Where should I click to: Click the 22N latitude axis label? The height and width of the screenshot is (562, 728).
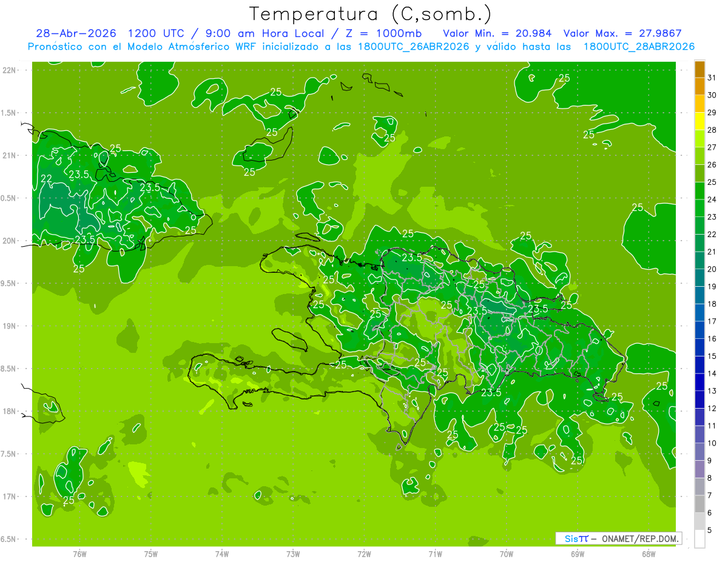click(10, 70)
